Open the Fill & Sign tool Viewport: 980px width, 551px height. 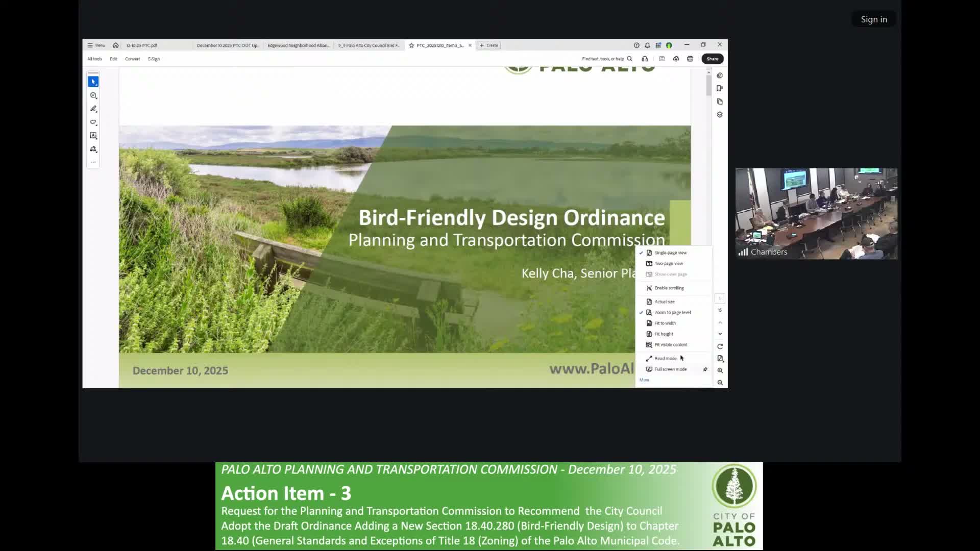click(x=93, y=149)
